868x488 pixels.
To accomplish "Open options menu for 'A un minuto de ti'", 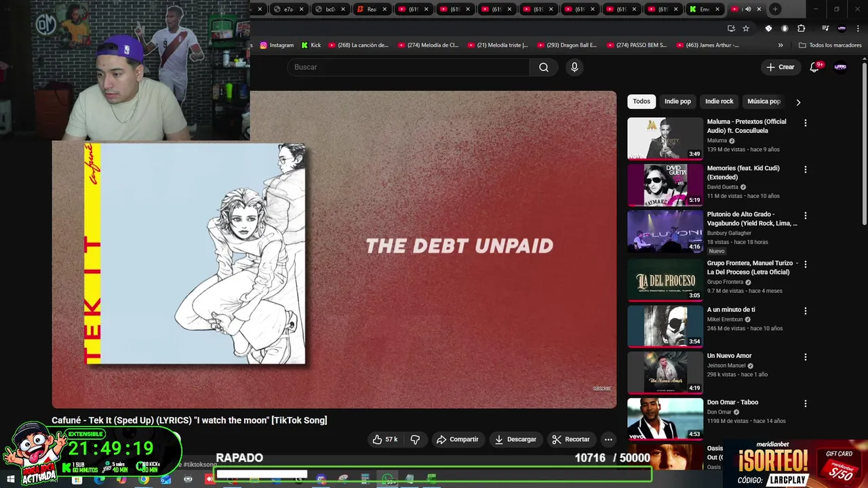I will tap(806, 311).
